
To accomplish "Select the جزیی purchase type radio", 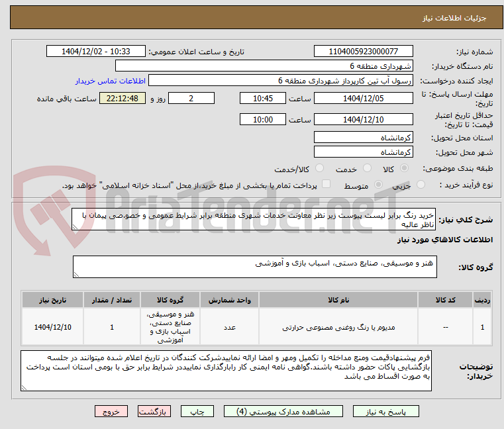I will pos(421,185).
